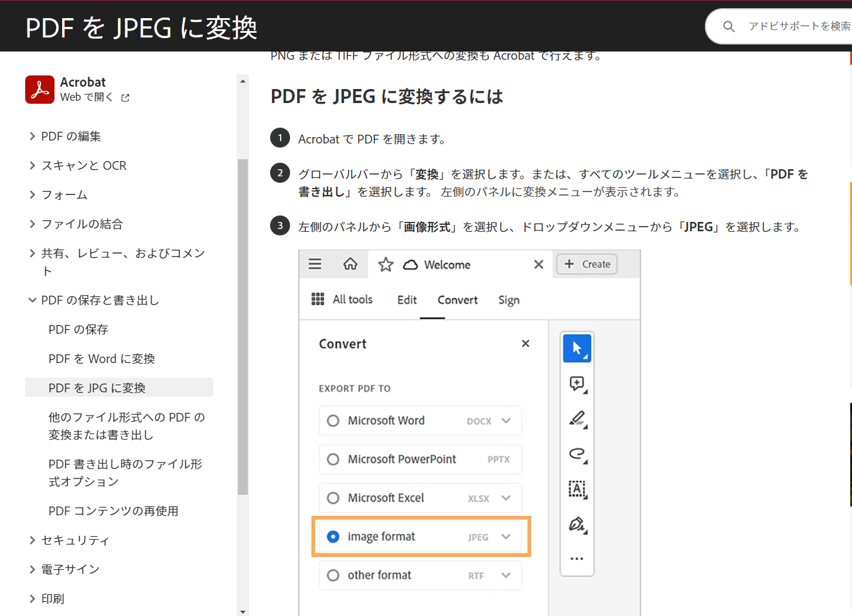Open DOCX dropdown for Microsoft Word
Screen dimensions: 852x616
point(506,421)
